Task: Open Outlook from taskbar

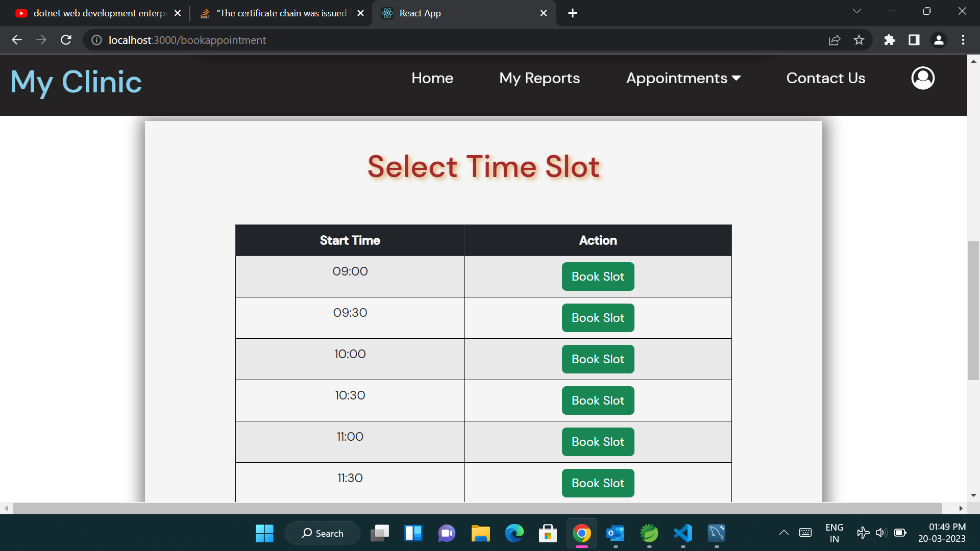Action: tap(616, 533)
